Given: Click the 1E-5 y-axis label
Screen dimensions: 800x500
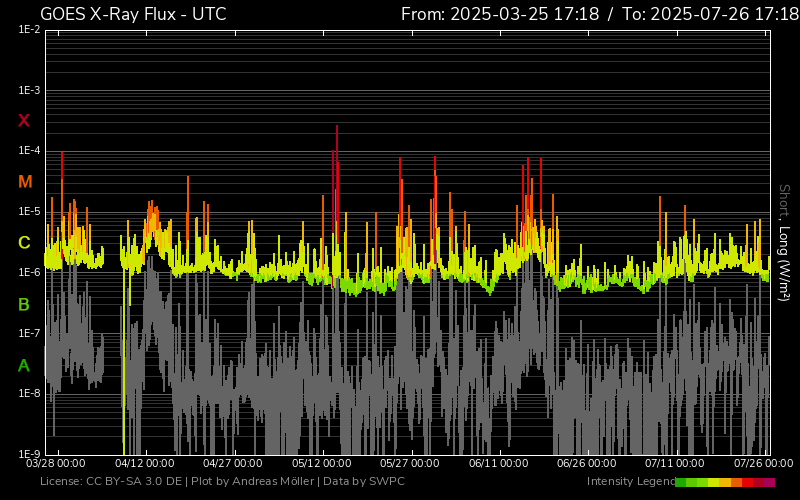Looking at the screenshot, I should pos(29,212).
